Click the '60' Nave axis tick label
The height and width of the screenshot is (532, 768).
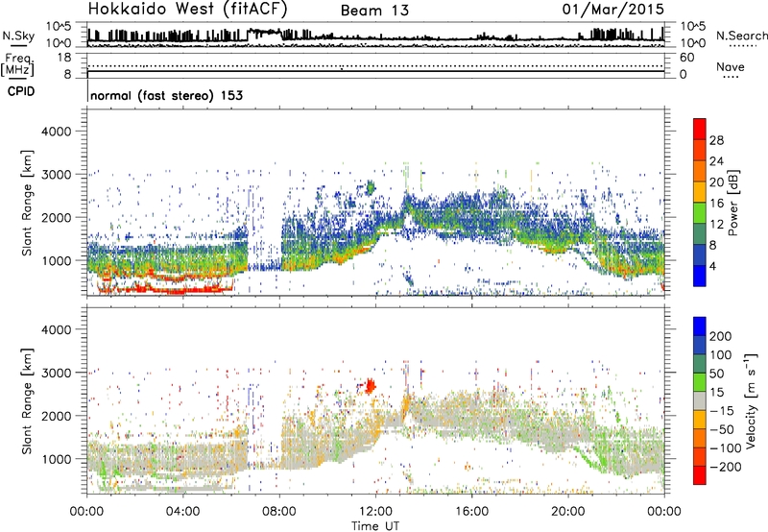[686, 58]
